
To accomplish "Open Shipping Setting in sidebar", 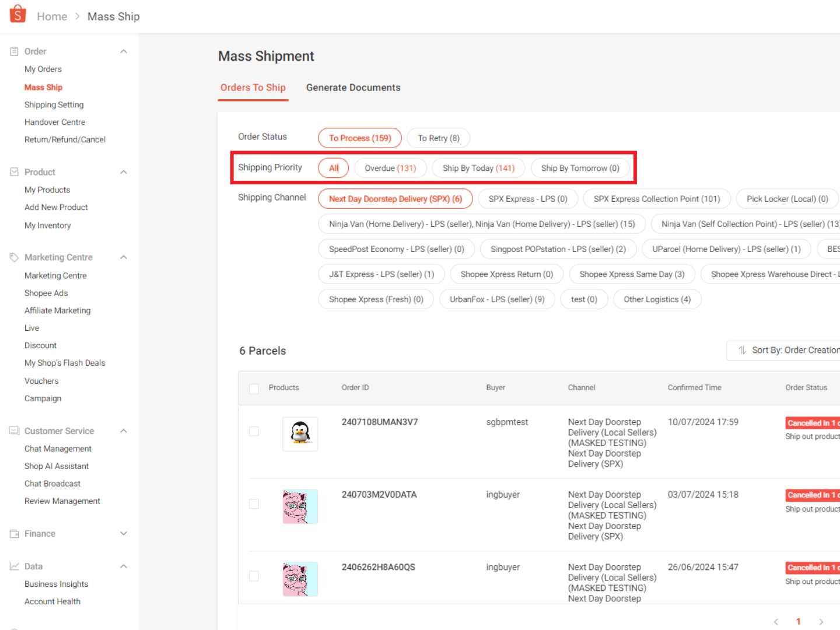I will (x=54, y=105).
